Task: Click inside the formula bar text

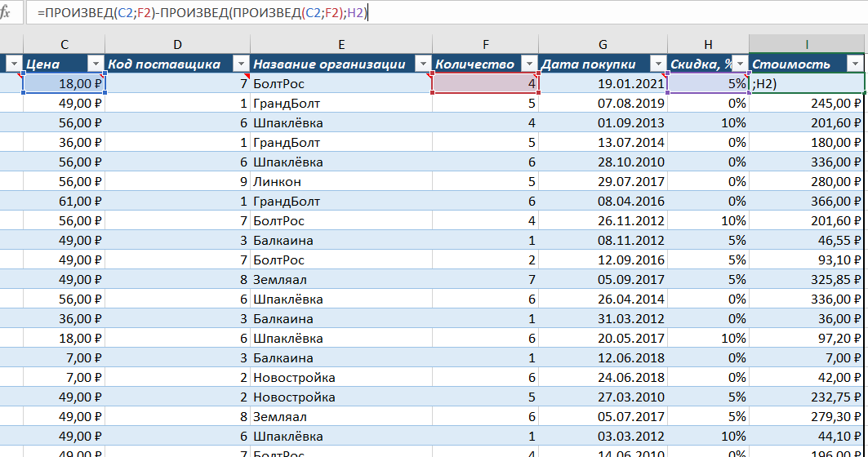Action: 202,12
